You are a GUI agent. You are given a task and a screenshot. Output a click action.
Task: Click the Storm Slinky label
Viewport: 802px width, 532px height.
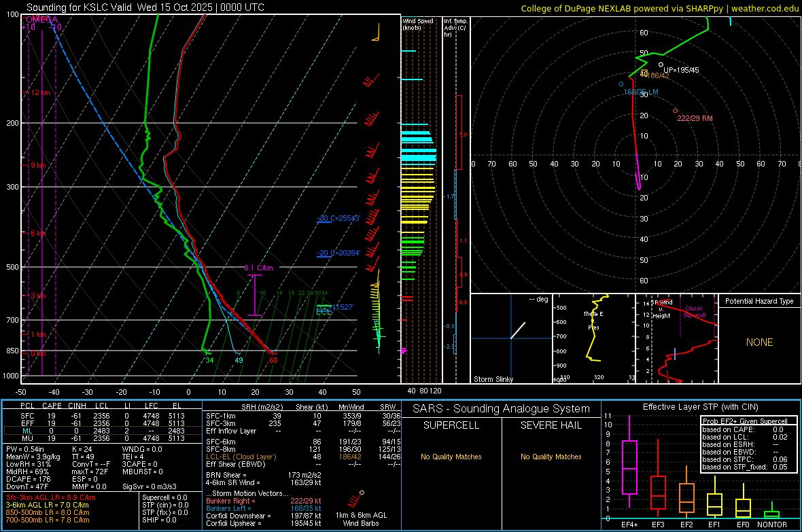[493, 379]
